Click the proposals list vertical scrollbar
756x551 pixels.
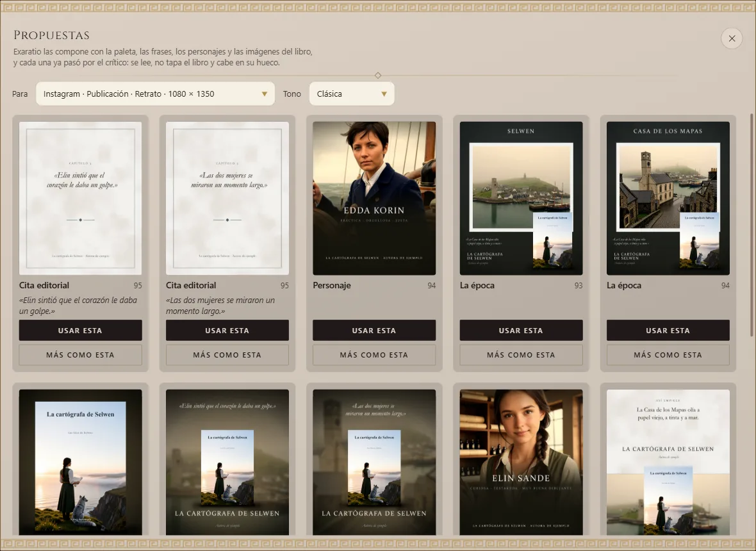pyautogui.click(x=751, y=225)
